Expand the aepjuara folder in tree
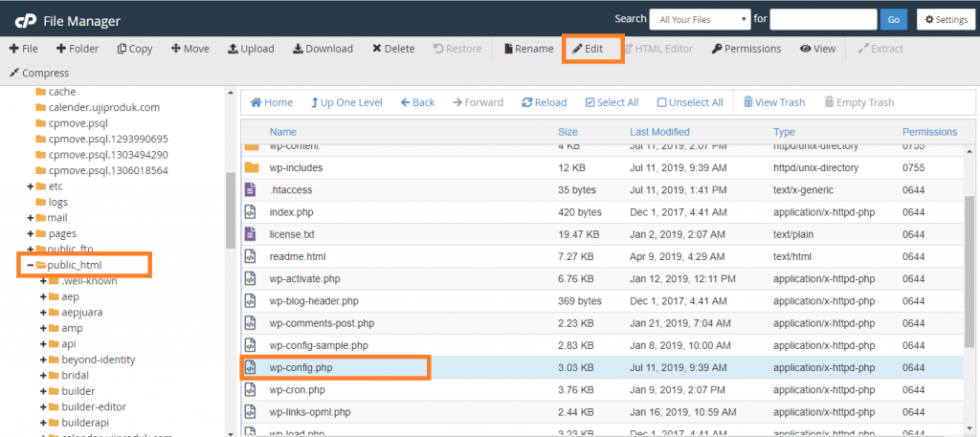The height and width of the screenshot is (437, 980). pyautogui.click(x=43, y=312)
